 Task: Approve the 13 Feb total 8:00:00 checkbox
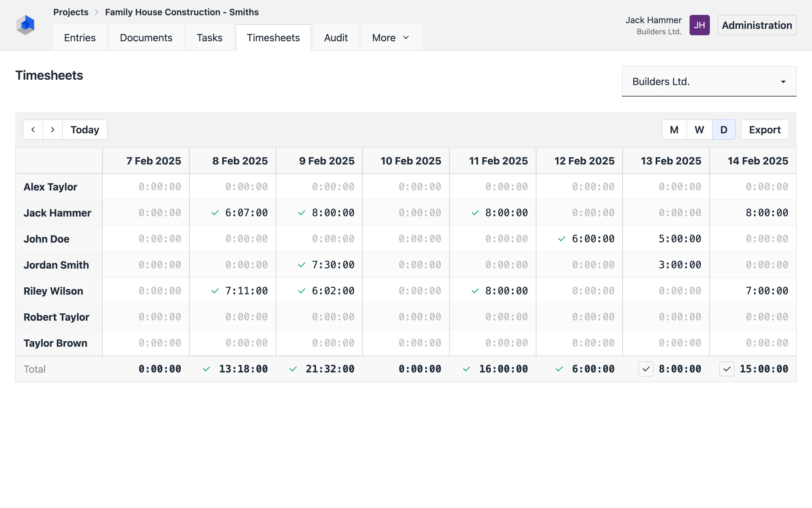(x=646, y=369)
